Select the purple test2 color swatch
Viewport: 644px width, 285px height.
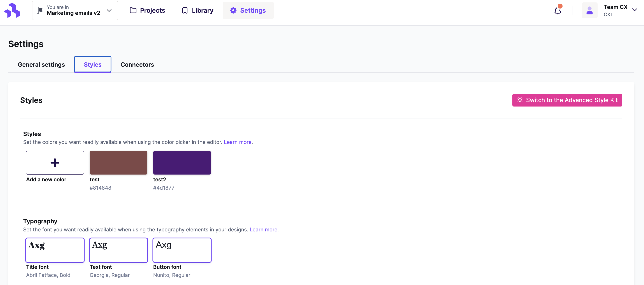click(x=182, y=163)
